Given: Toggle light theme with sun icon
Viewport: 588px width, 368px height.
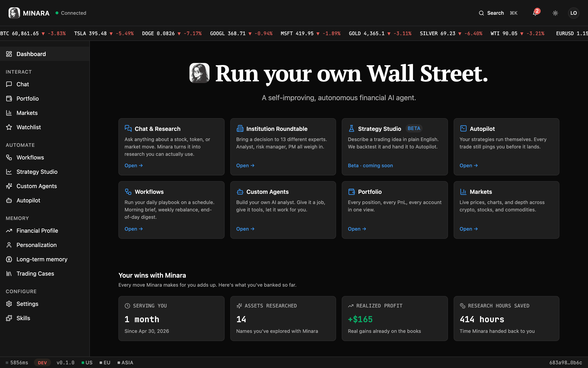Looking at the screenshot, I should 555,13.
